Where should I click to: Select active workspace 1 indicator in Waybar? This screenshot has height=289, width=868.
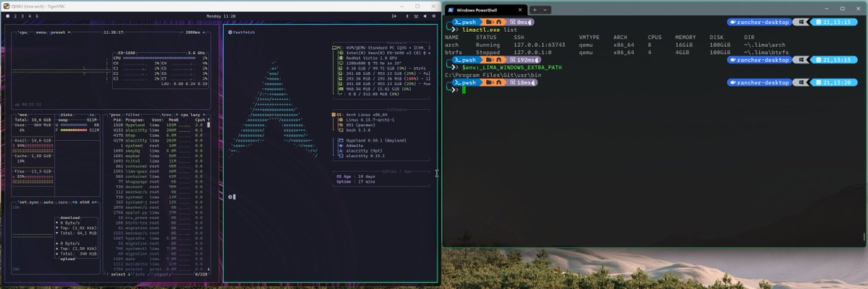pos(7,16)
